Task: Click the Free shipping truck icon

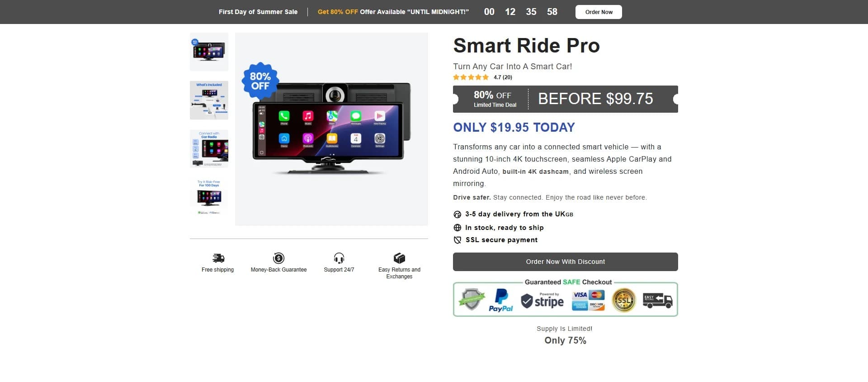Action: coord(218,258)
